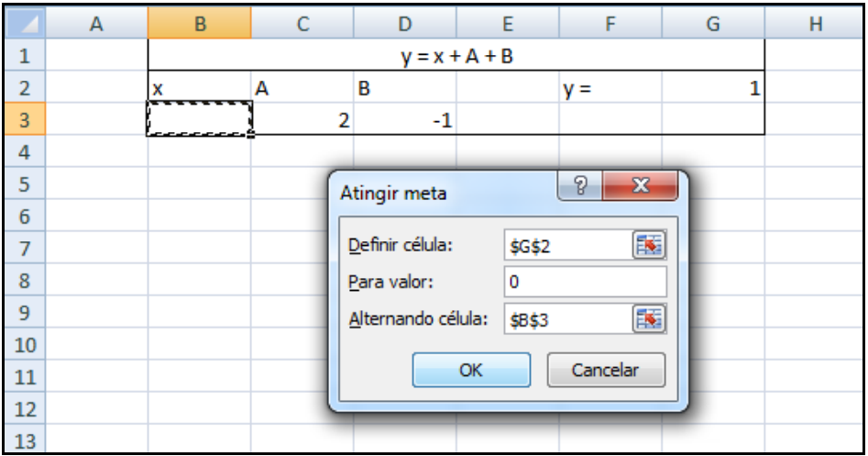Click the Alternando célula reference field
Image resolution: width=868 pixels, height=456 pixels.
[565, 318]
